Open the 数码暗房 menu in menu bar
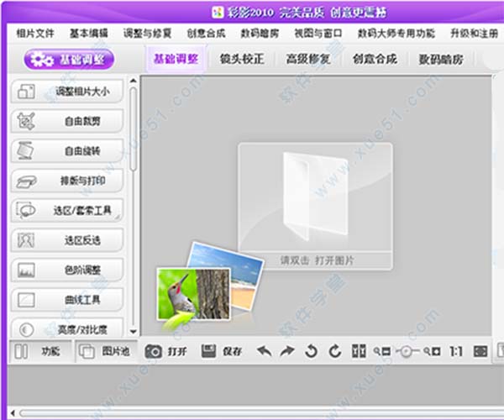This screenshot has width=504, height=420. [260, 33]
